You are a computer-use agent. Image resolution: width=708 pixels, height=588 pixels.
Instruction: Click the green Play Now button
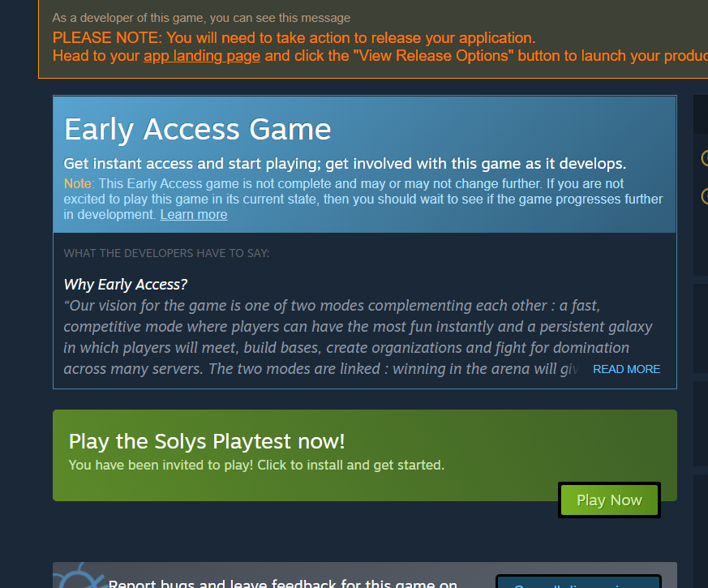(x=609, y=500)
